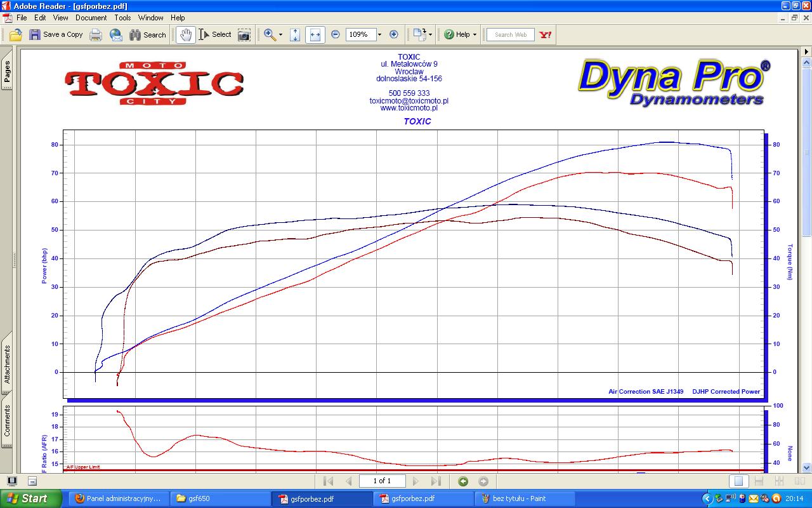Switch to the Pages side tab

coord(7,70)
